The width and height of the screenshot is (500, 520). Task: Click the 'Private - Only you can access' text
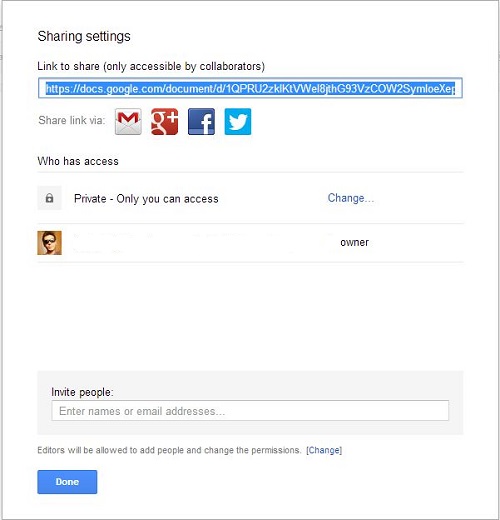click(x=146, y=199)
